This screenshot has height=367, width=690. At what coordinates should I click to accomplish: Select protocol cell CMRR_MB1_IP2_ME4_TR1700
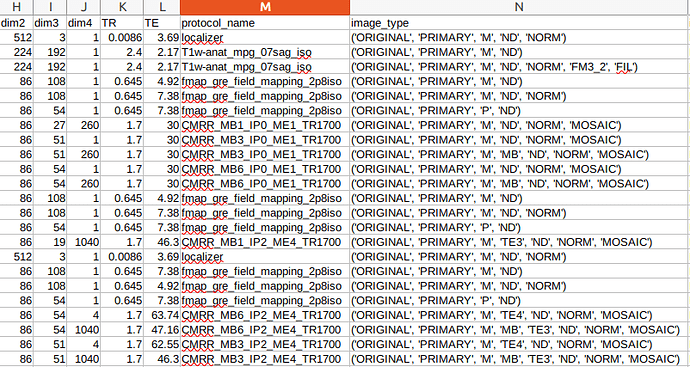pyautogui.click(x=265, y=242)
